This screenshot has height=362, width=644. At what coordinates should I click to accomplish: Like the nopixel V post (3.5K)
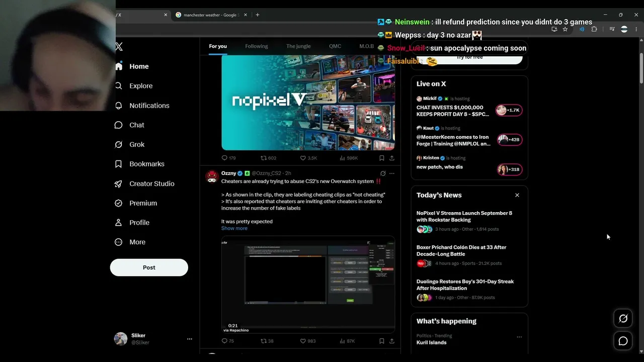click(x=308, y=158)
